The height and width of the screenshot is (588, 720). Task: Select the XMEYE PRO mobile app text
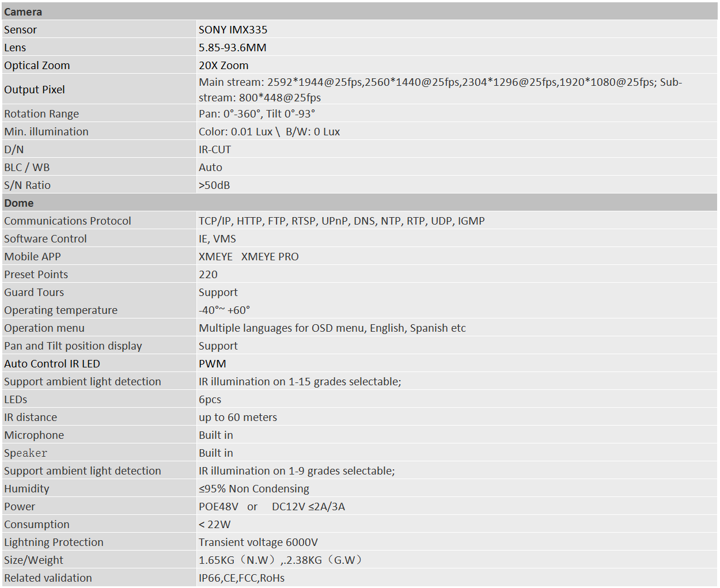click(270, 256)
